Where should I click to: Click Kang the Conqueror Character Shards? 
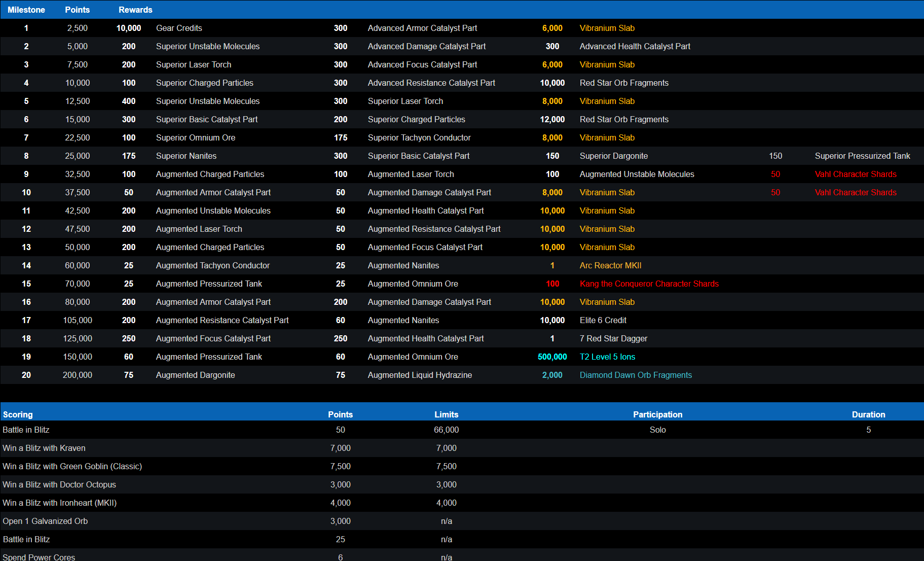pyautogui.click(x=649, y=284)
